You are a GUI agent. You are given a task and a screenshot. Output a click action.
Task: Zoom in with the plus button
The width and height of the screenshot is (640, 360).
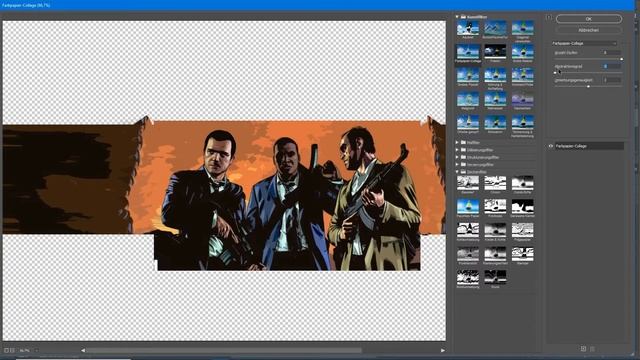[x=12, y=350]
